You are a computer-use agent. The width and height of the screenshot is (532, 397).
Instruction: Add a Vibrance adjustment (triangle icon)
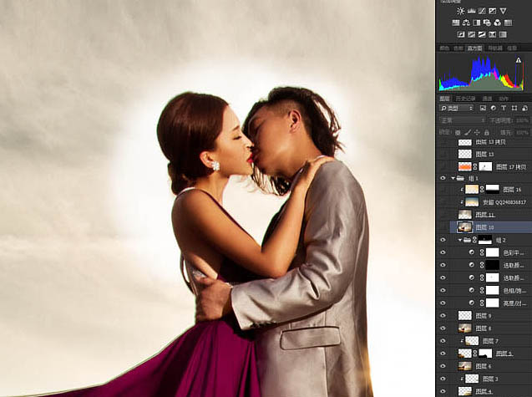[503, 11]
